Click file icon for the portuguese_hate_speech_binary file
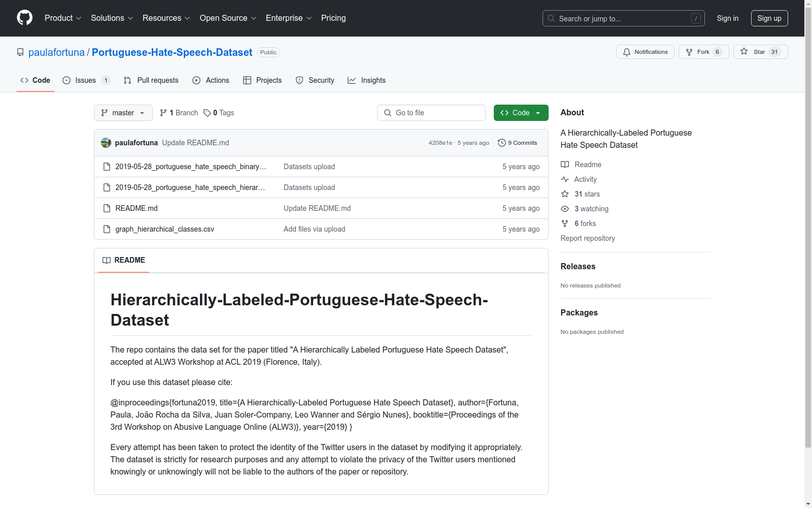The width and height of the screenshot is (812, 508). (107, 167)
